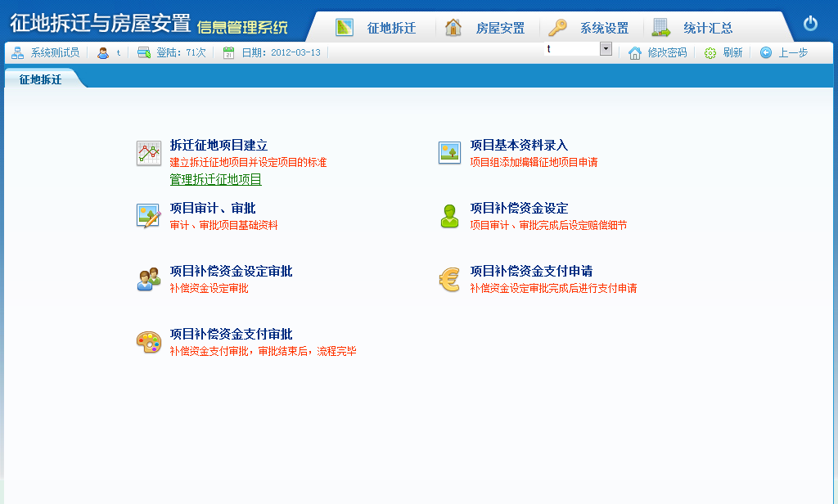Click the text 补偿资金设定审批完成后进行支付申请

553,288
